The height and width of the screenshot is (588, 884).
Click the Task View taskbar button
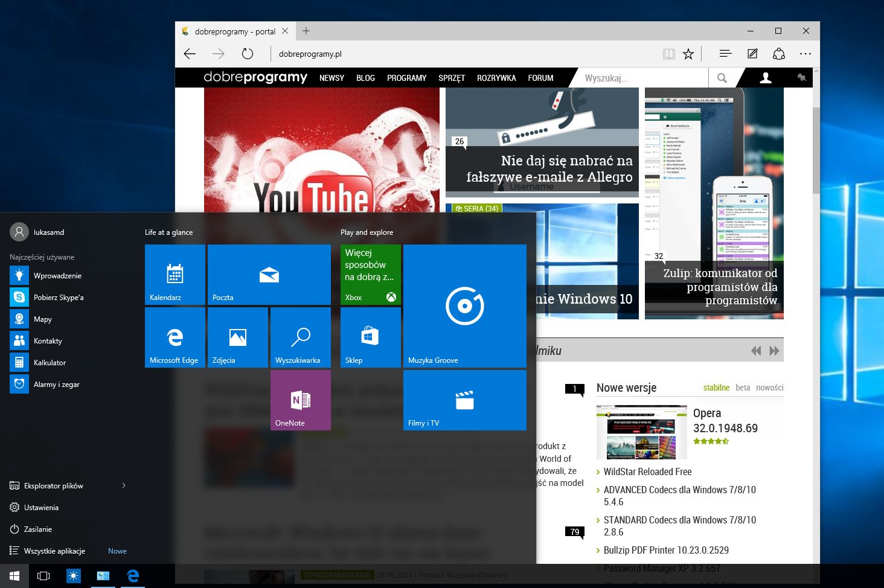click(43, 575)
